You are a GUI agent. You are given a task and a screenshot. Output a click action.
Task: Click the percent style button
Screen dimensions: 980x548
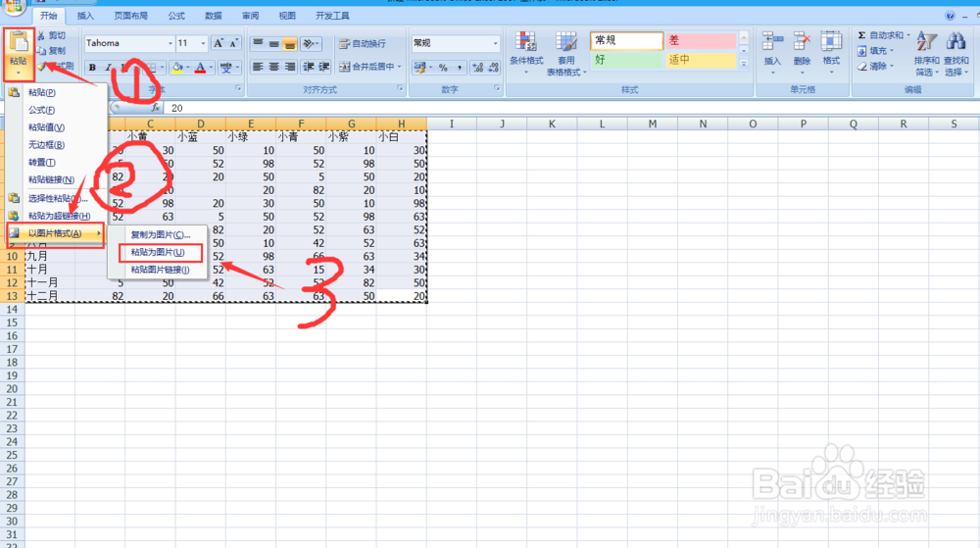pyautogui.click(x=443, y=67)
